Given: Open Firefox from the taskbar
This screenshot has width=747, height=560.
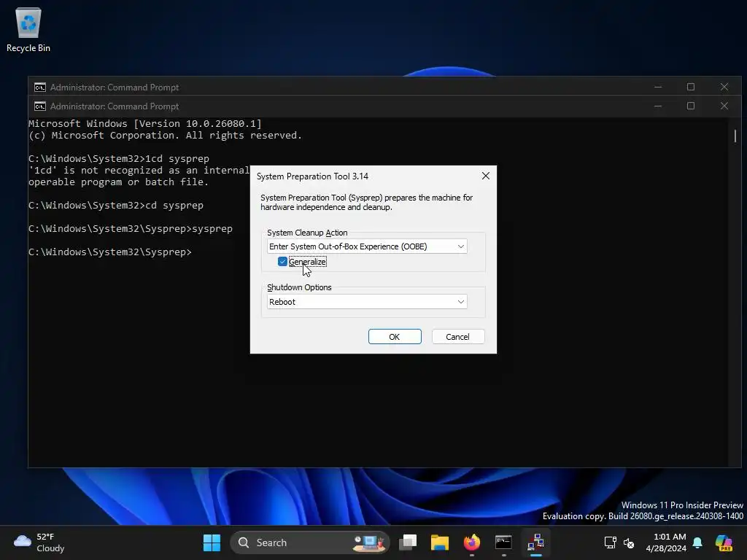Looking at the screenshot, I should [x=472, y=542].
